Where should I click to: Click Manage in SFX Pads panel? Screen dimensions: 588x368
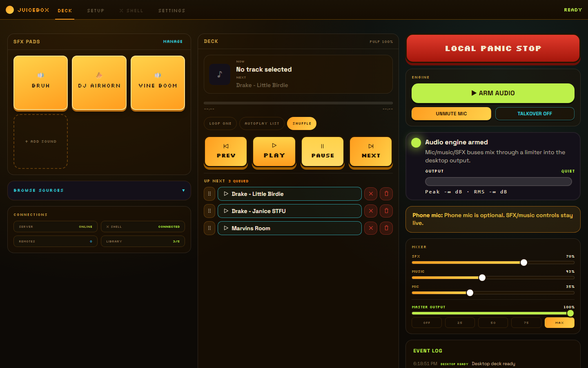tap(173, 42)
